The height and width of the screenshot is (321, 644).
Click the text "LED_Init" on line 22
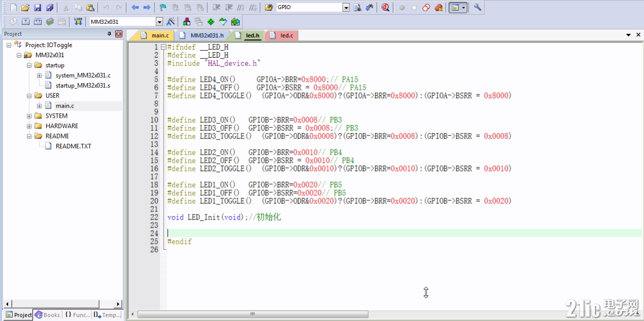[204, 217]
